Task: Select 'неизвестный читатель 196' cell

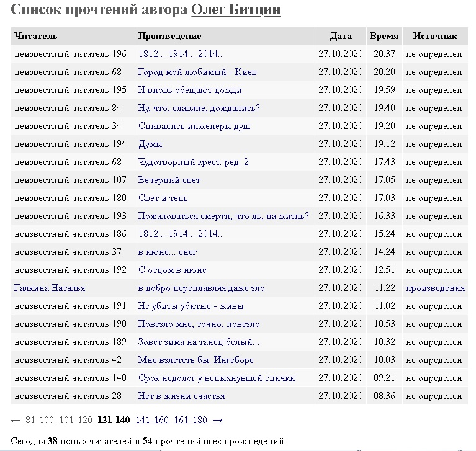Action: (x=73, y=54)
